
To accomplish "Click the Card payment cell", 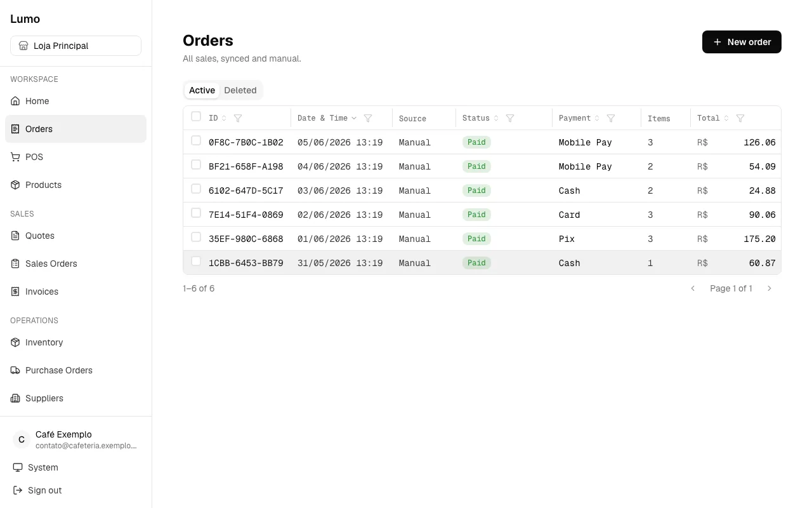I will (x=569, y=215).
